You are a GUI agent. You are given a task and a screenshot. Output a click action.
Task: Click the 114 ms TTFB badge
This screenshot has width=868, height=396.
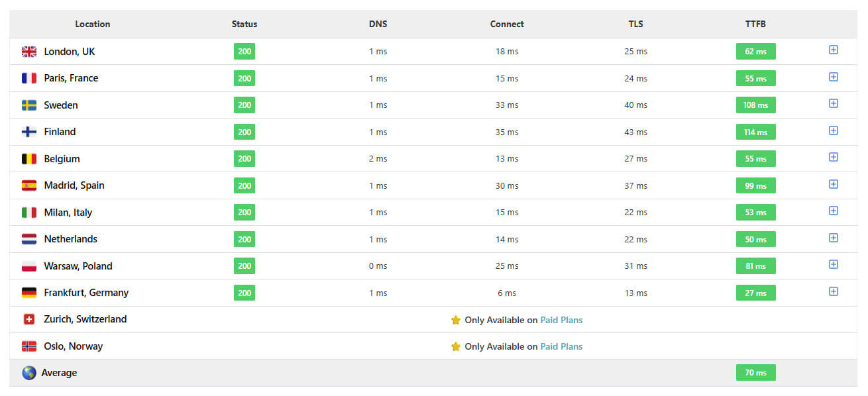coord(755,132)
